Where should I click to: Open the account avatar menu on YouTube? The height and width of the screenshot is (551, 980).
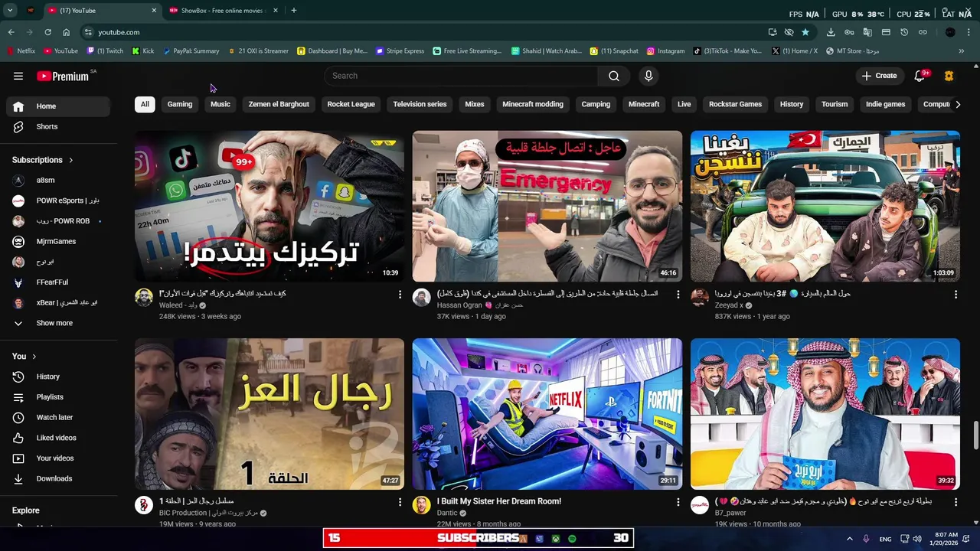949,76
